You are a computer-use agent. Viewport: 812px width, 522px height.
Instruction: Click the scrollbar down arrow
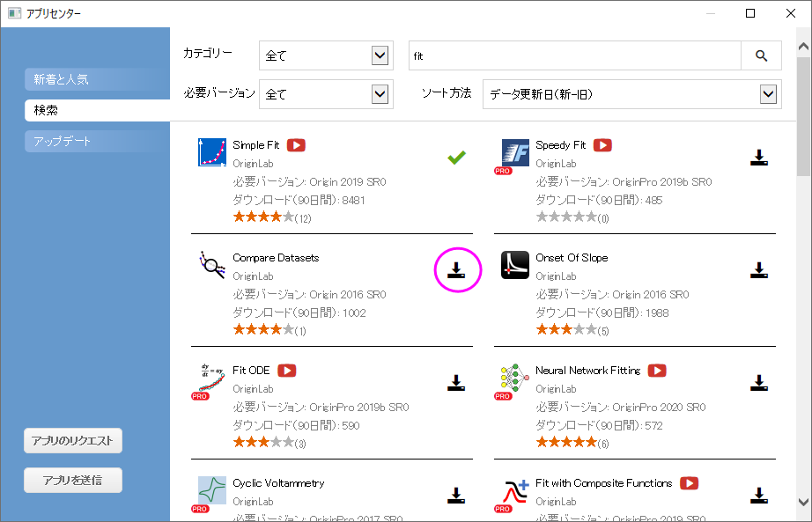tap(804, 502)
